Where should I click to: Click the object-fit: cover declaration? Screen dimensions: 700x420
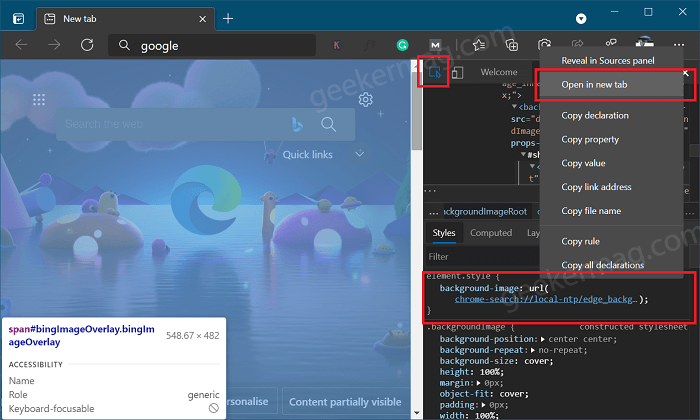(484, 394)
